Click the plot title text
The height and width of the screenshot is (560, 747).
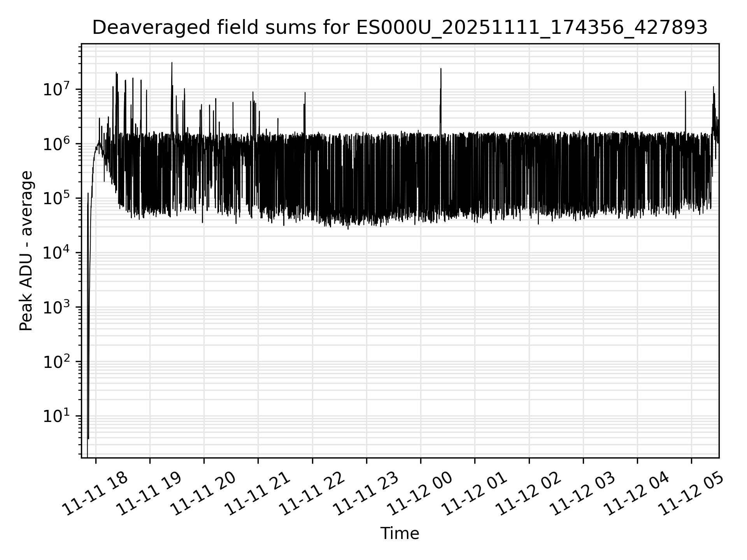[x=400, y=28]
